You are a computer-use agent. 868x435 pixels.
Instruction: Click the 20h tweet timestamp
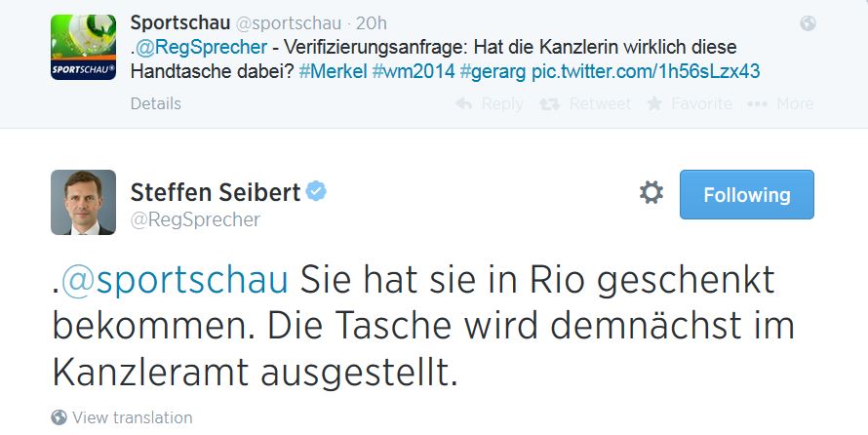click(x=374, y=22)
